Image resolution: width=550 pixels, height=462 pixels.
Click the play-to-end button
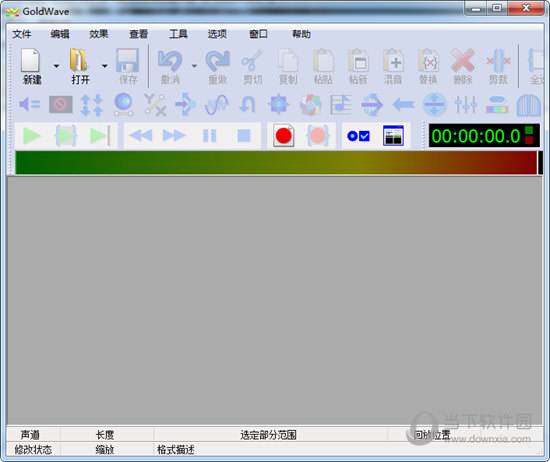coord(100,136)
